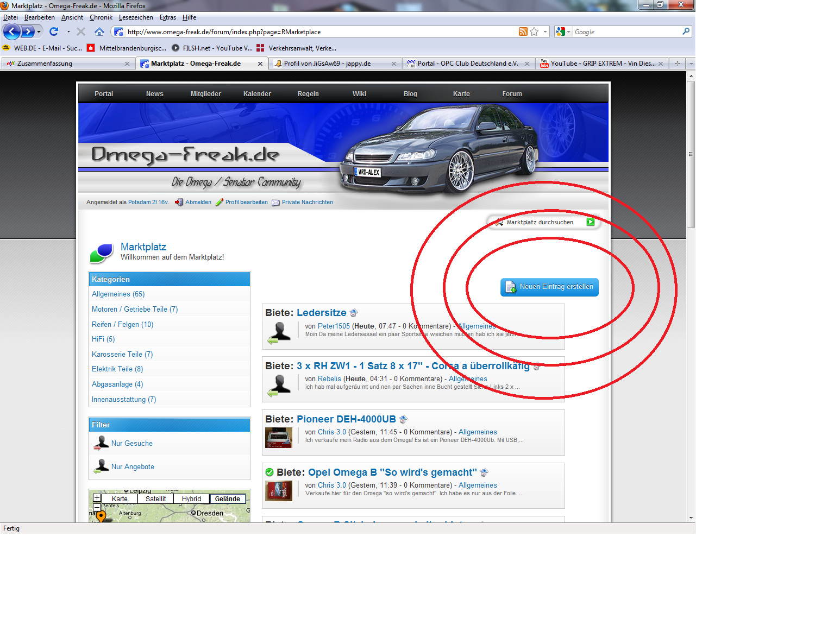Expand the address bar URL history dropdown
The image size is (840, 631).
coord(545,31)
